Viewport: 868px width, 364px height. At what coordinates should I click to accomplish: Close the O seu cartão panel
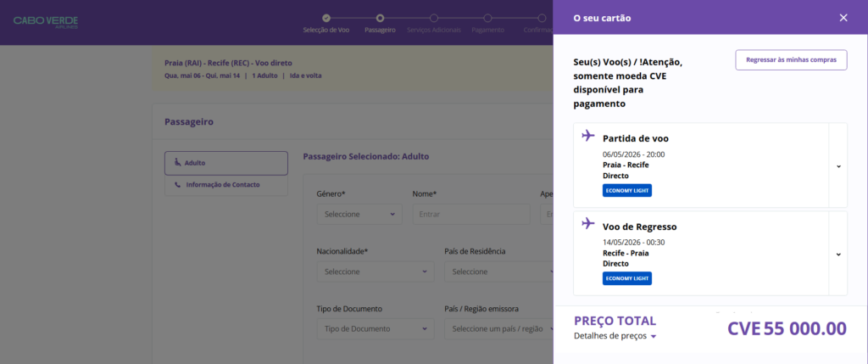(x=843, y=18)
